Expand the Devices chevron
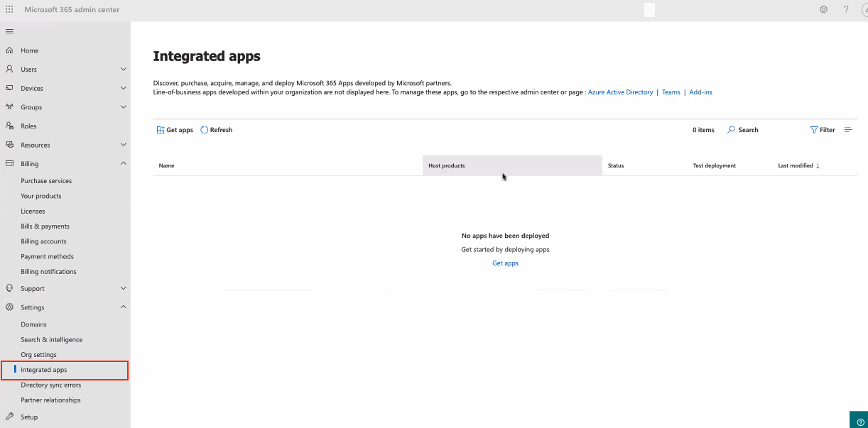Screen dimensions: 868x428 point(124,88)
